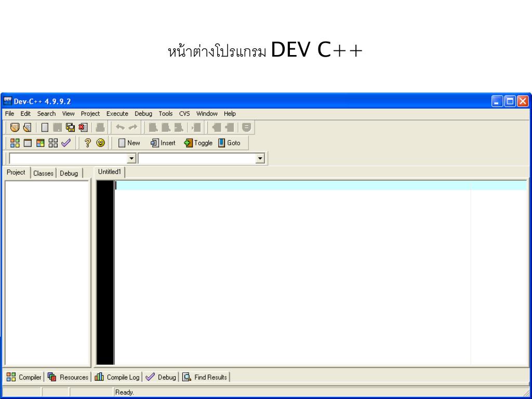Open the Execute menu
The height and width of the screenshot is (399, 532).
click(117, 114)
